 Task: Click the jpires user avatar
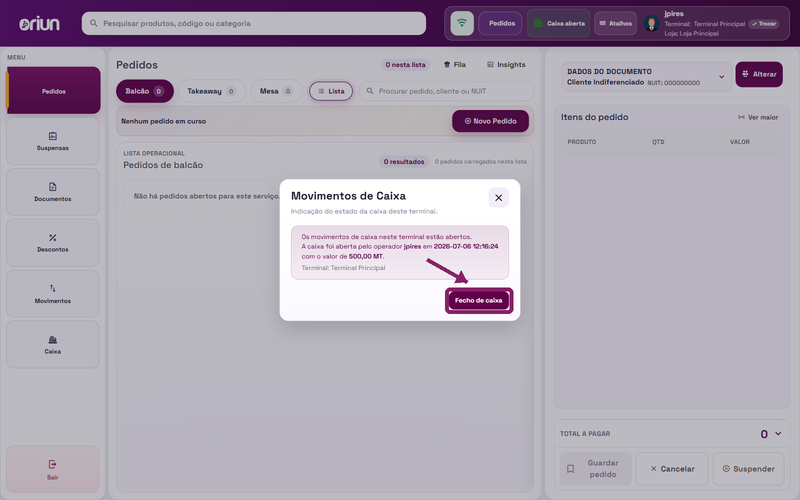pyautogui.click(x=651, y=23)
